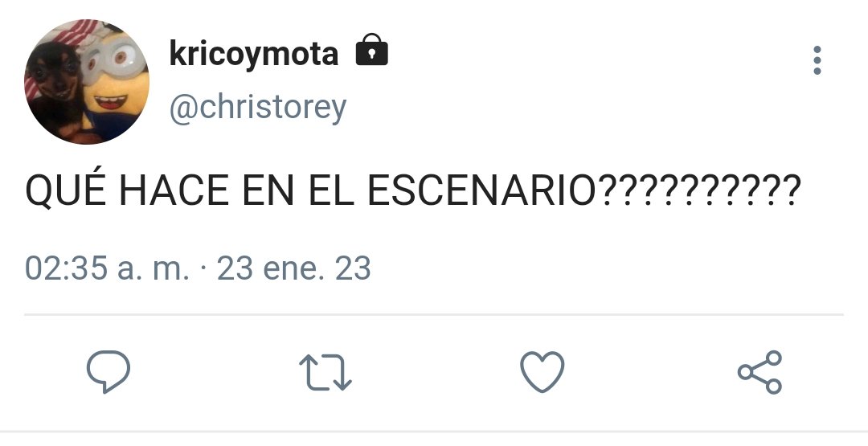Tap the reply speech bubble icon
The width and height of the screenshot is (868, 446).
(108, 372)
